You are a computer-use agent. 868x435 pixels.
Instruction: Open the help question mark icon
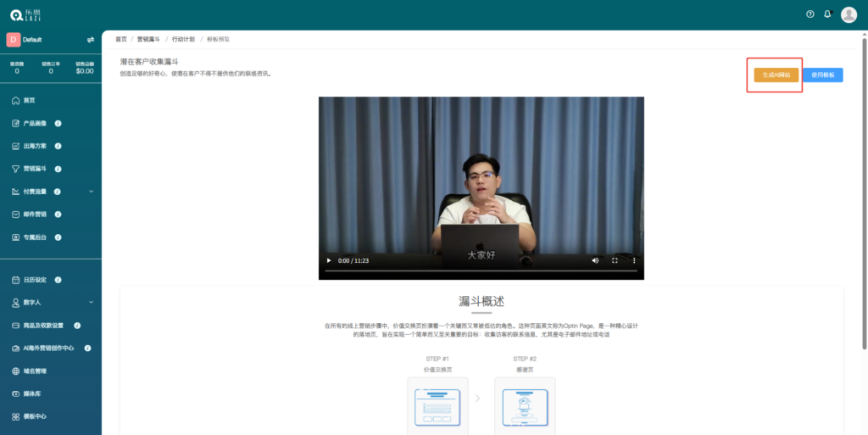[x=810, y=14]
